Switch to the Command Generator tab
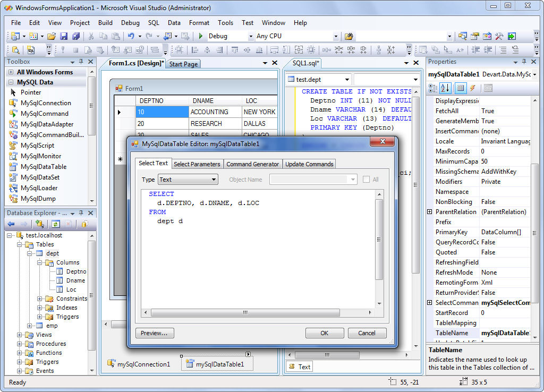 [252, 164]
